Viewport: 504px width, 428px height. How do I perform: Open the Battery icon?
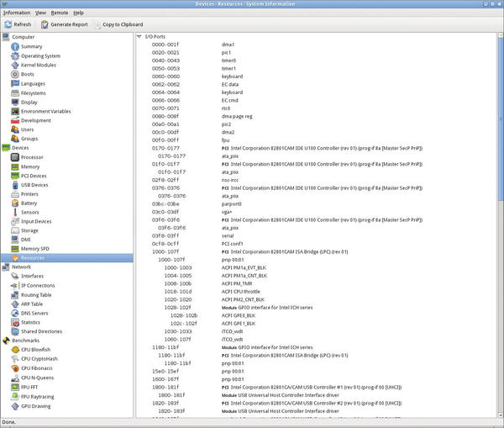tap(15, 203)
